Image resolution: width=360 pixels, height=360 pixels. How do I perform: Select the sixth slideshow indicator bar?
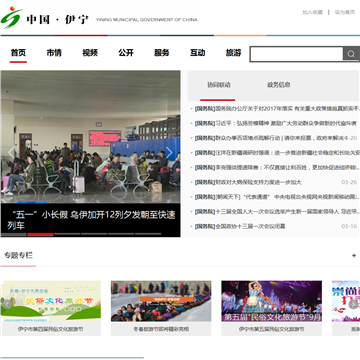coord(148,234)
